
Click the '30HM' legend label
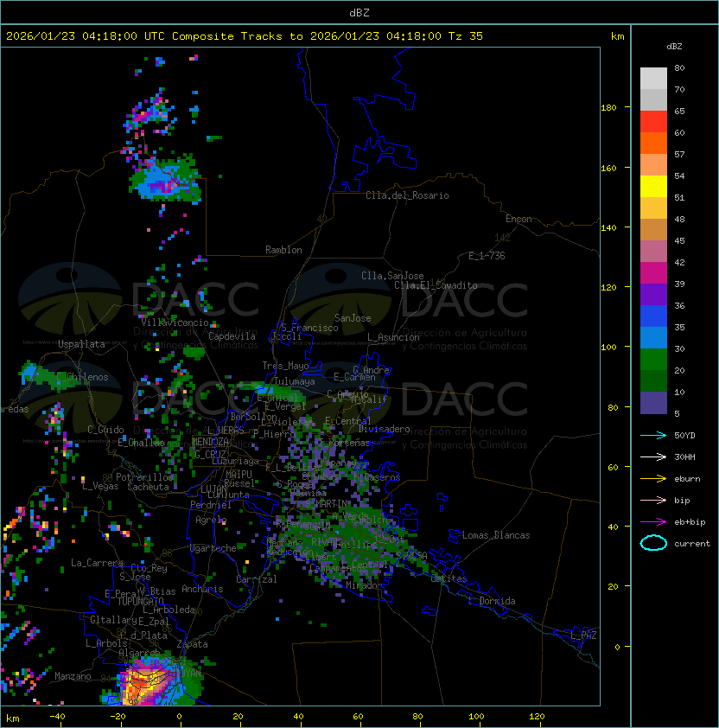(x=684, y=457)
